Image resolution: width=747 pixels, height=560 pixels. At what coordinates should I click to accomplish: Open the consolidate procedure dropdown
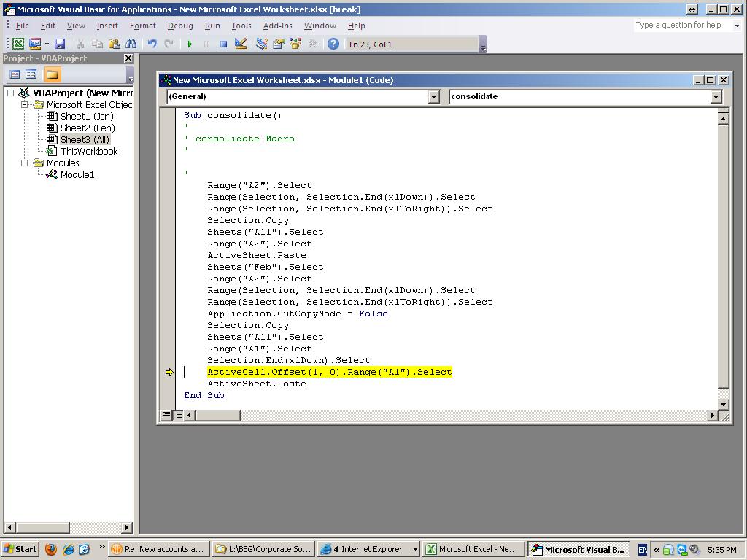716,97
